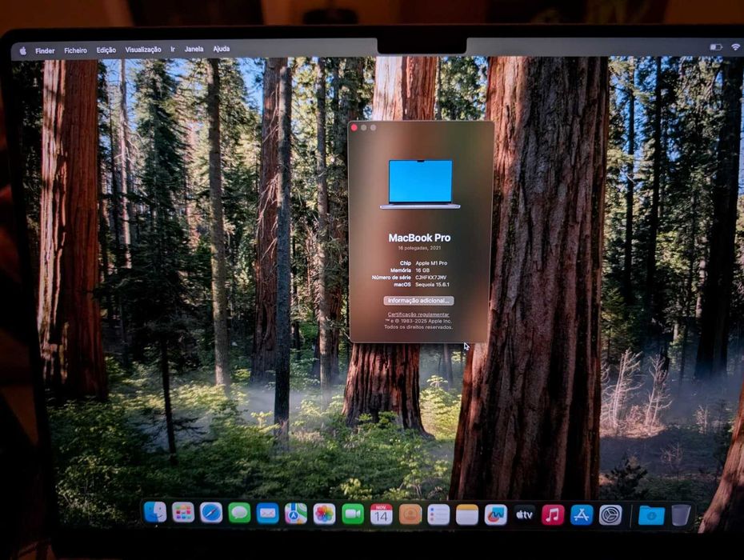Open the Wi-Fi status menu

tap(735, 47)
